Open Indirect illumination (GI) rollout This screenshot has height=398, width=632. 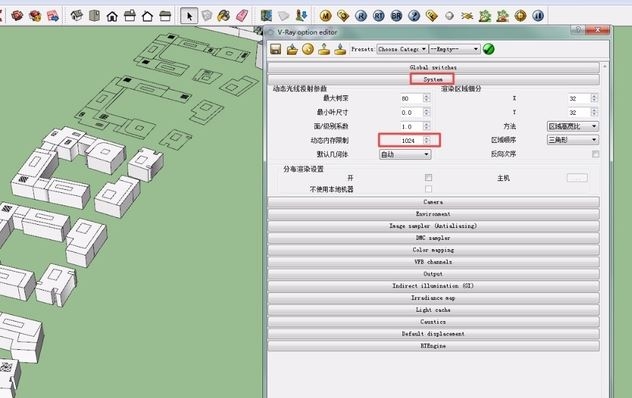(x=433, y=286)
